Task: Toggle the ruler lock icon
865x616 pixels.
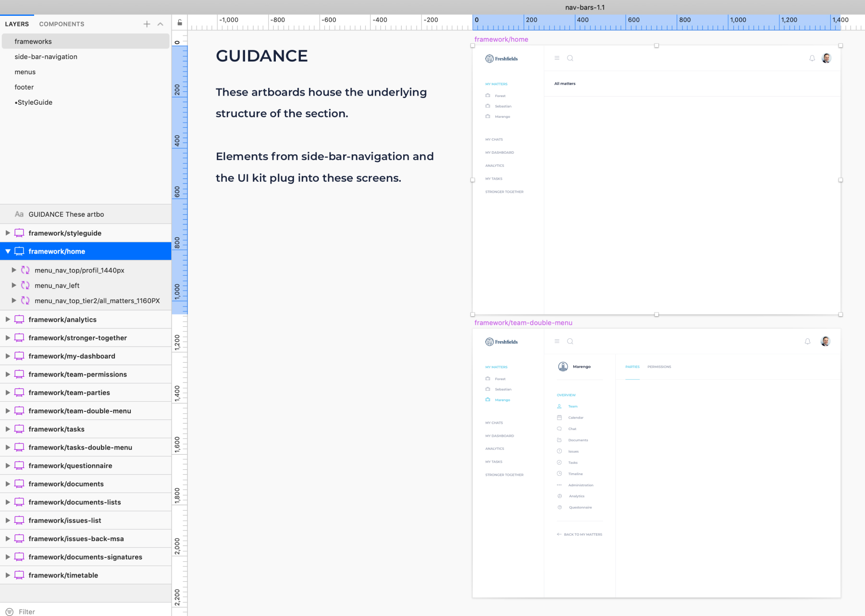Action: 180,23
